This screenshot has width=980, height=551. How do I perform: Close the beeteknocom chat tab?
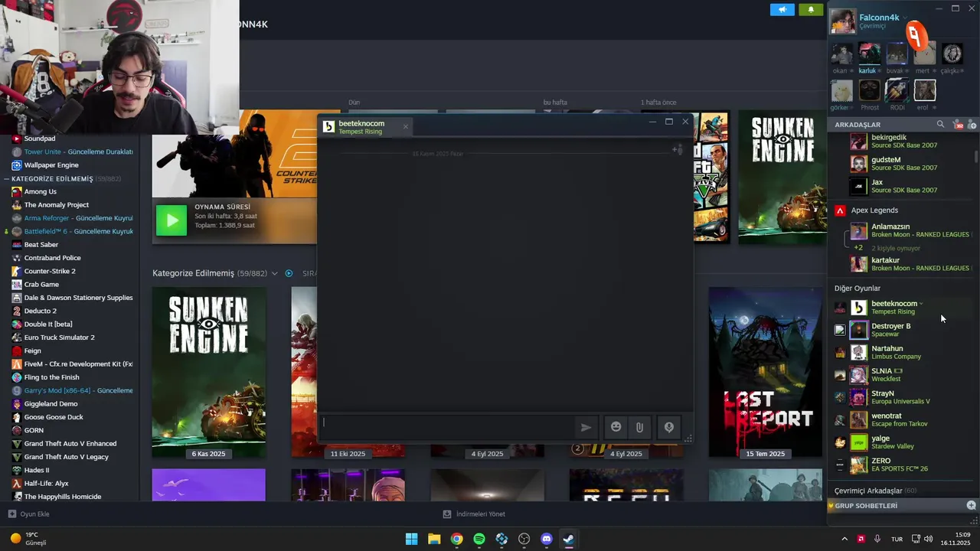coord(406,127)
